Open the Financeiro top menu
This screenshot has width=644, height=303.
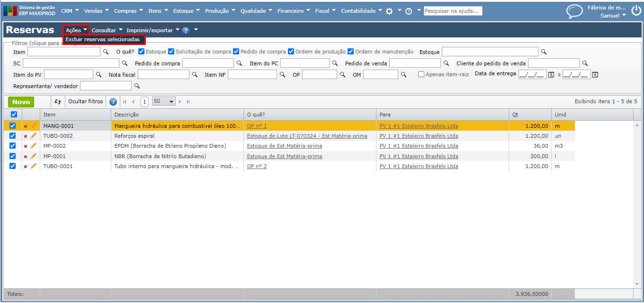[x=294, y=11]
